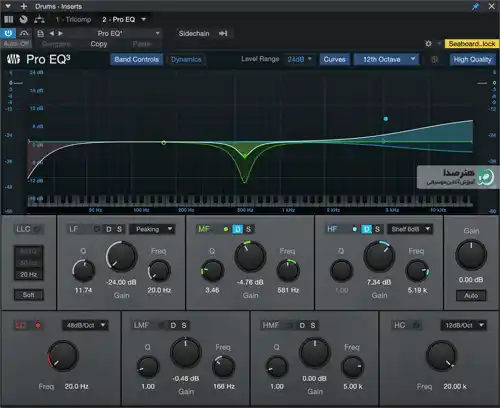Open the routing view icon
The width and height of the screenshot is (500, 408).
tap(39, 19)
